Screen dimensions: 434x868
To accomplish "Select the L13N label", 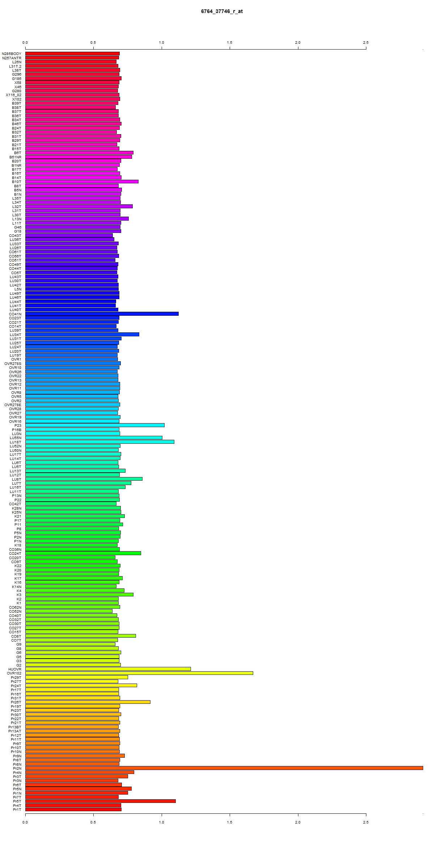I will (x=17, y=219).
